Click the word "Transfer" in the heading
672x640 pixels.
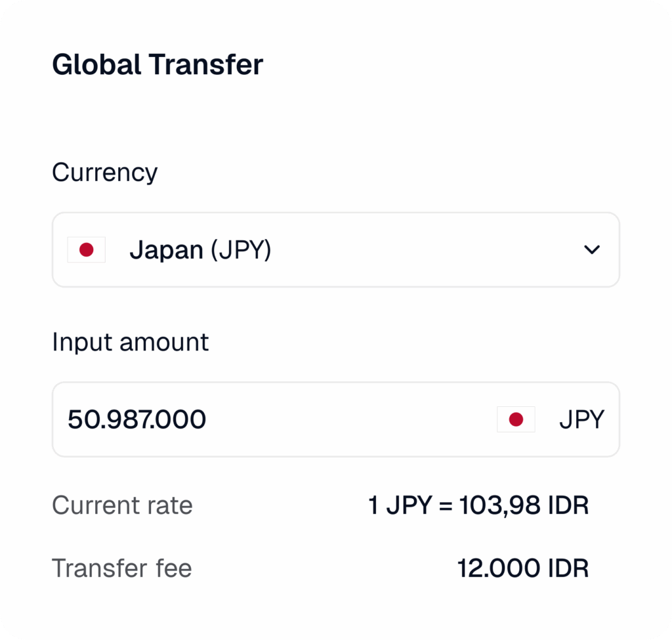pyautogui.click(x=205, y=65)
